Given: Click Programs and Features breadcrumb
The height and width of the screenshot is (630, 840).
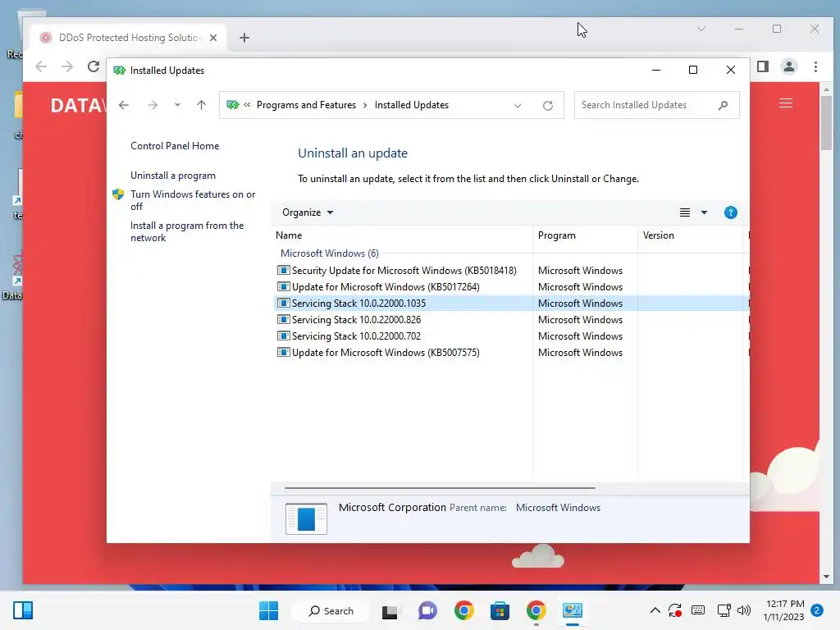Looking at the screenshot, I should 306,105.
